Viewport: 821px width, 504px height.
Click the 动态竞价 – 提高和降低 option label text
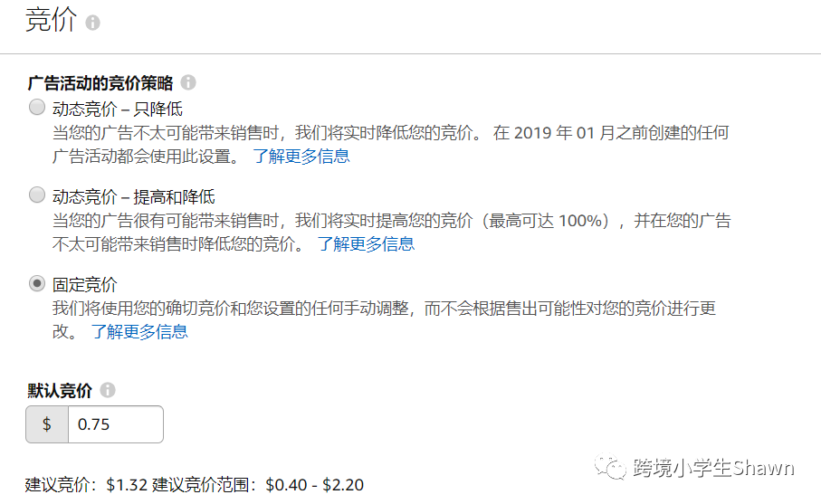[x=133, y=196]
